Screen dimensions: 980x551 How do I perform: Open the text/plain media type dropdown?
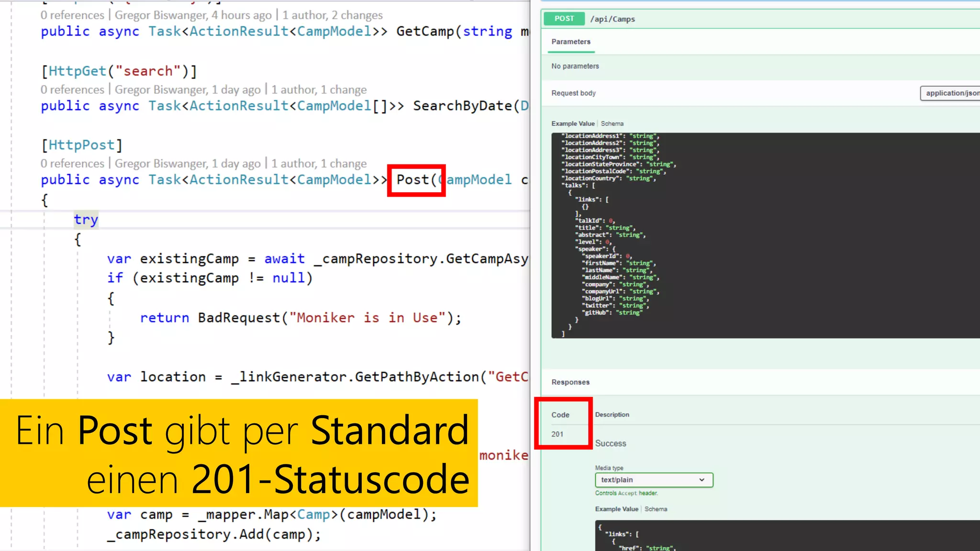[654, 480]
